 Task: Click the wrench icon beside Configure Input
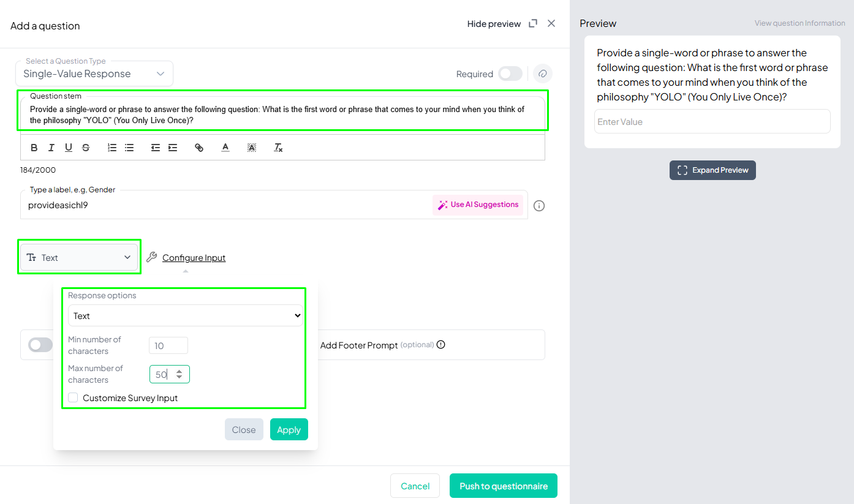[x=151, y=257]
